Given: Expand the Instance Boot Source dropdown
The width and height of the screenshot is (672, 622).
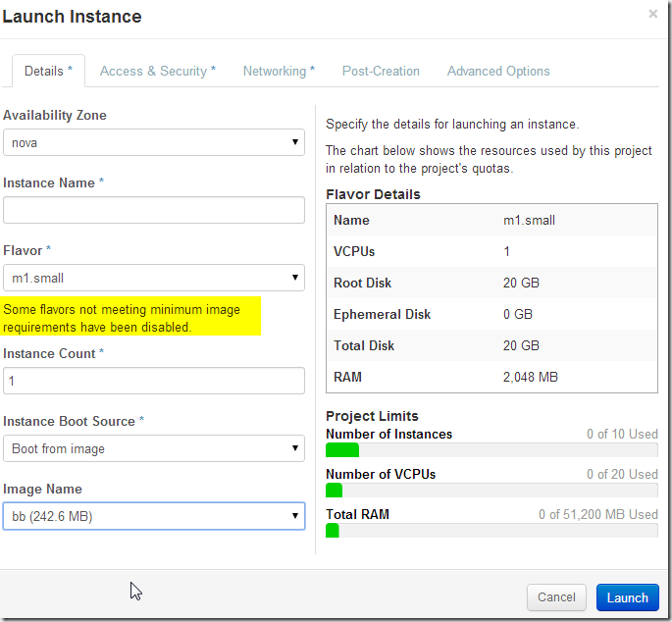Looking at the screenshot, I should (x=154, y=448).
